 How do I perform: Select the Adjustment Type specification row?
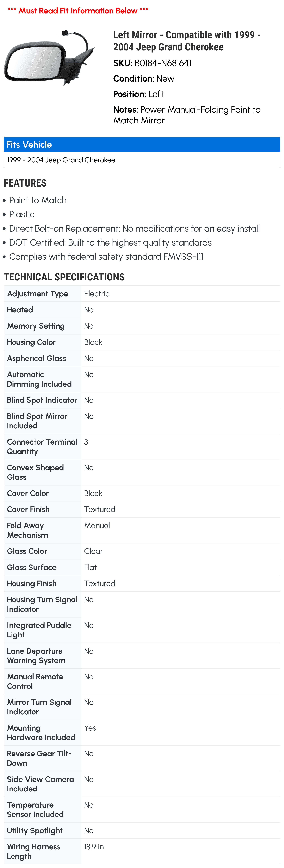(142, 294)
